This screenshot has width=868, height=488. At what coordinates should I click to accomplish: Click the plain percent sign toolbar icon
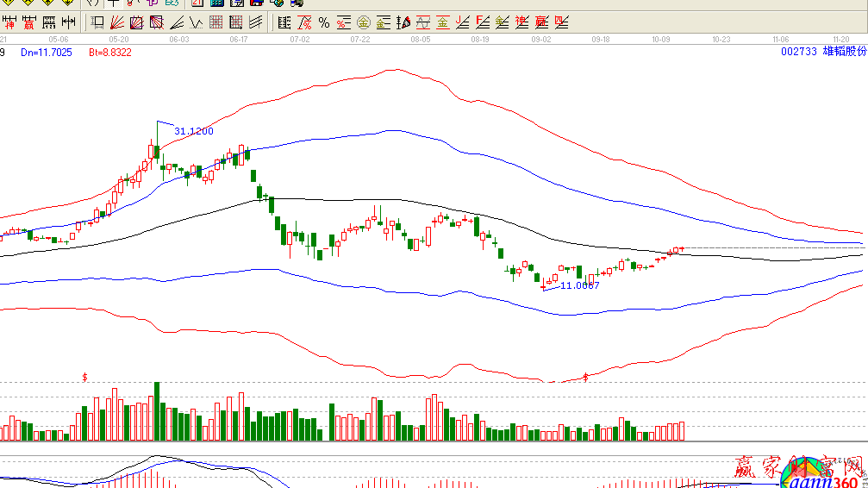coord(324,22)
